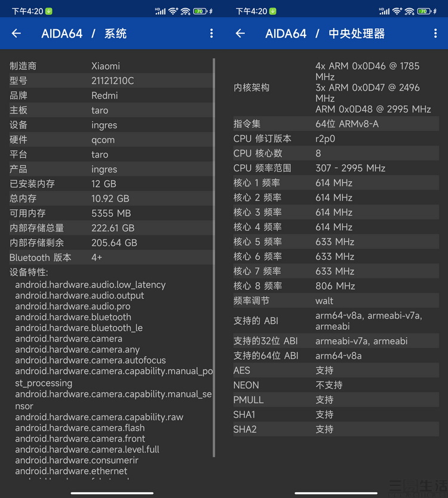Viewport: 448px width, 498px height.
Task: Select 内核架构 row label
Action: [251, 88]
